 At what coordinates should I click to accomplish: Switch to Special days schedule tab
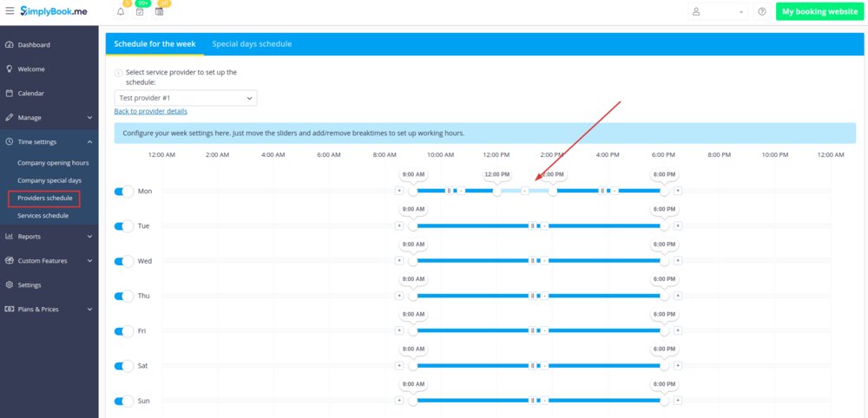252,44
